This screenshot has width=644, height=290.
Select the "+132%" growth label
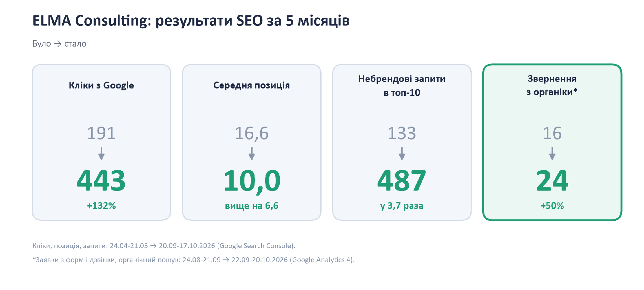(101, 206)
